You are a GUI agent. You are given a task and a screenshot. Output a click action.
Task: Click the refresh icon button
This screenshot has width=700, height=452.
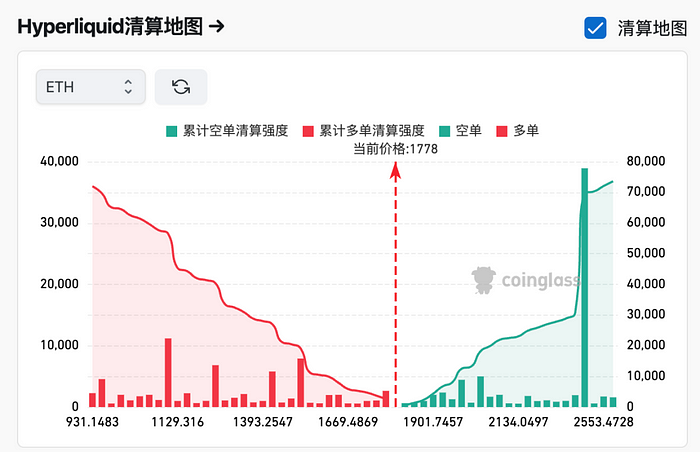(181, 87)
